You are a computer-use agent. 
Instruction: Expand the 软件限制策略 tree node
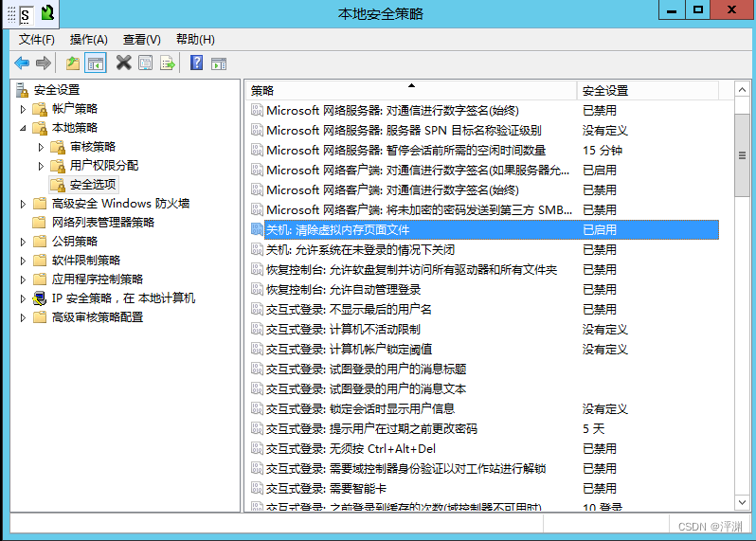coord(23,261)
